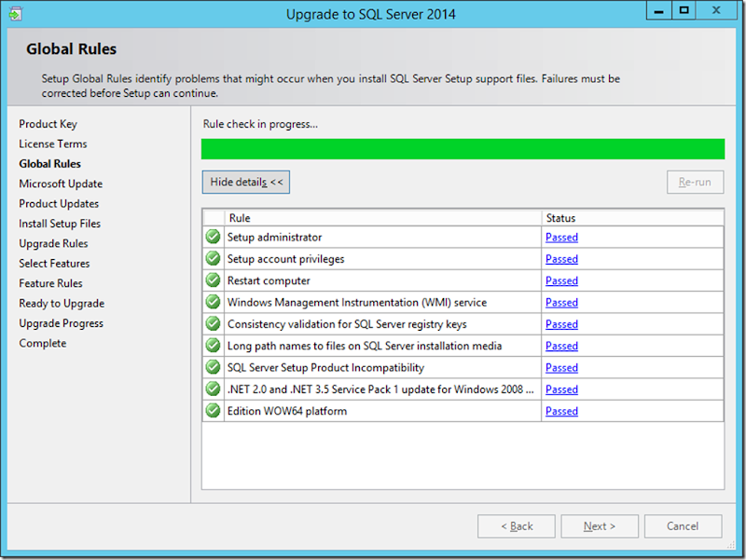
Task: Open Passed status for Setup administrator
Action: click(562, 238)
